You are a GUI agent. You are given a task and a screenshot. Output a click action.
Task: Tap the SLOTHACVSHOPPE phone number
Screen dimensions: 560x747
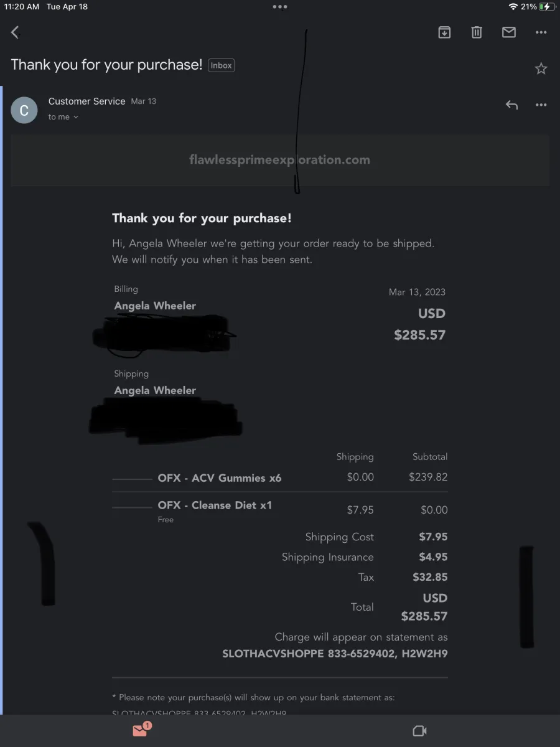[x=359, y=654]
